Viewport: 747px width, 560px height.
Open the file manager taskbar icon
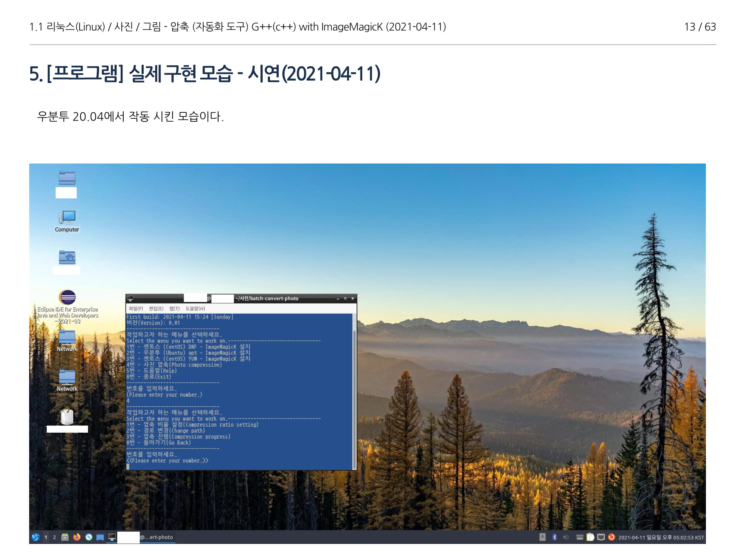click(65, 537)
